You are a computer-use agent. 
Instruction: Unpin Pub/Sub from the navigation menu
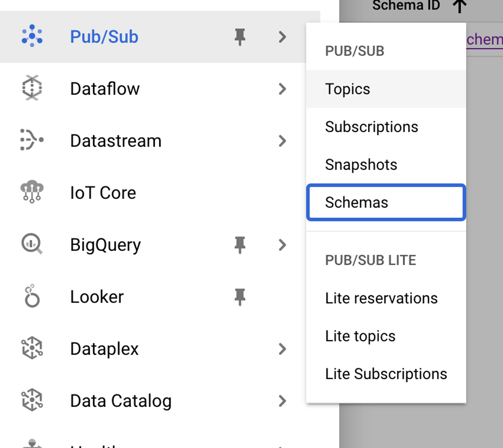tap(239, 37)
